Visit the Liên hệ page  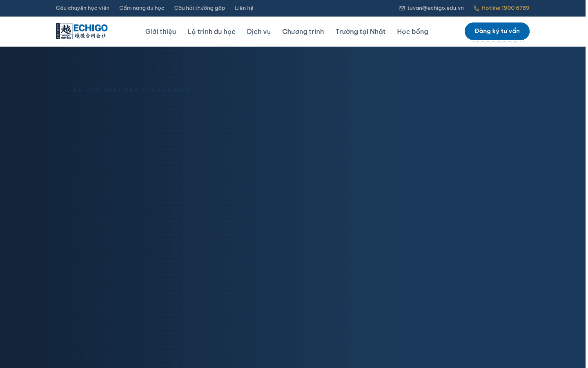pos(244,8)
